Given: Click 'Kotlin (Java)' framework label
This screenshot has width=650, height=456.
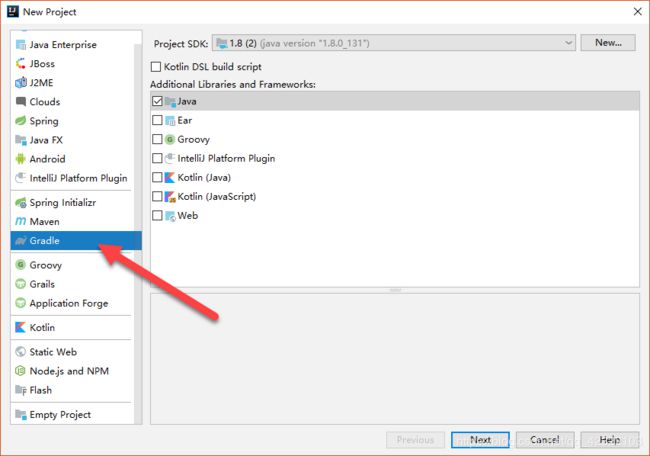Looking at the screenshot, I should click(x=204, y=177).
